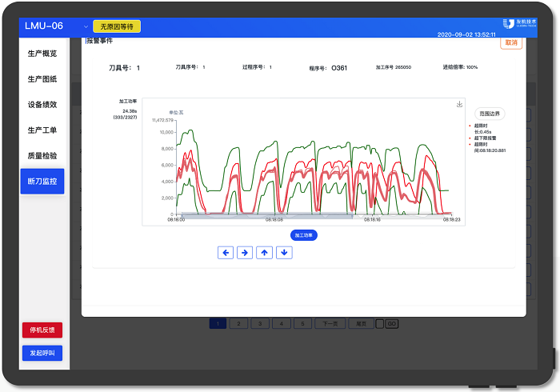This screenshot has height=392, width=560.
Task: Click 尾页 last page button
Action: 361,324
